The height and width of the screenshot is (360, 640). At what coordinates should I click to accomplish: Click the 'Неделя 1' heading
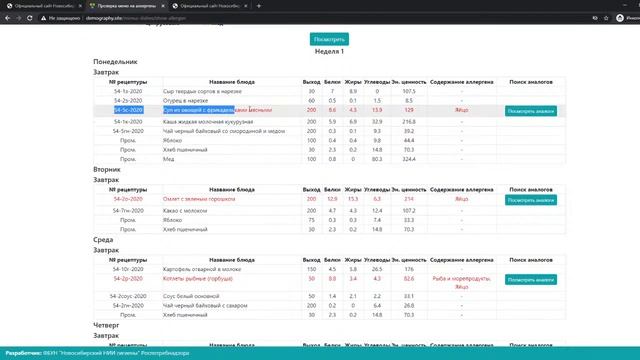(x=329, y=51)
